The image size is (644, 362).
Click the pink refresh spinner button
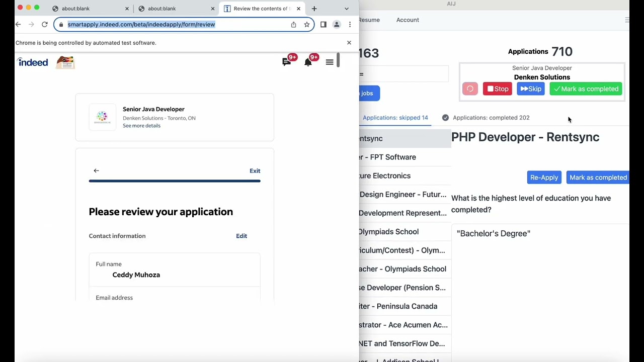[470, 89]
